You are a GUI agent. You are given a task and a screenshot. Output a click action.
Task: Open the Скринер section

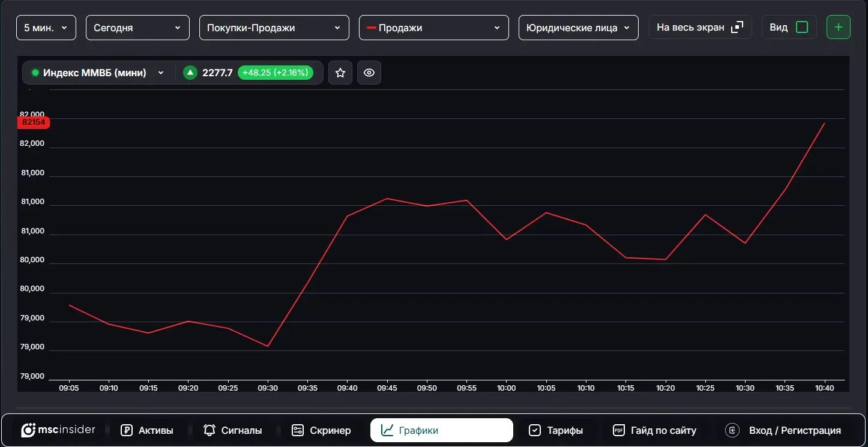[321, 430]
